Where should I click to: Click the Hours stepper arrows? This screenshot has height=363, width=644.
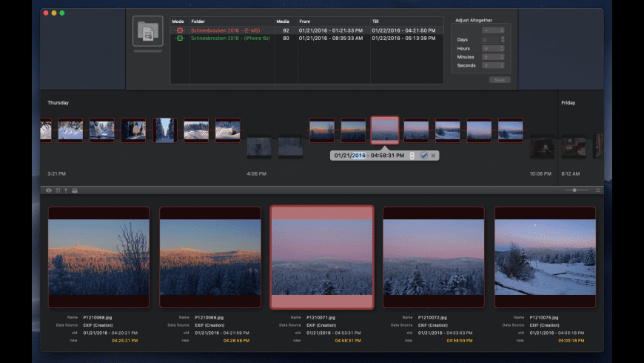(503, 48)
